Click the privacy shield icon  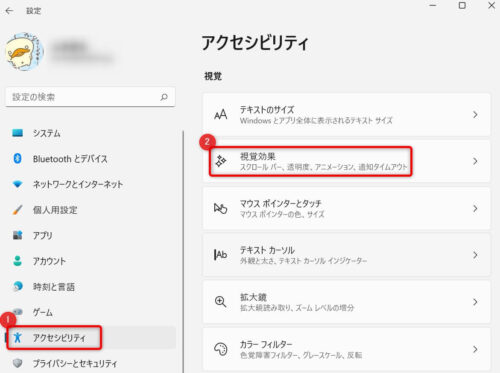click(x=17, y=363)
